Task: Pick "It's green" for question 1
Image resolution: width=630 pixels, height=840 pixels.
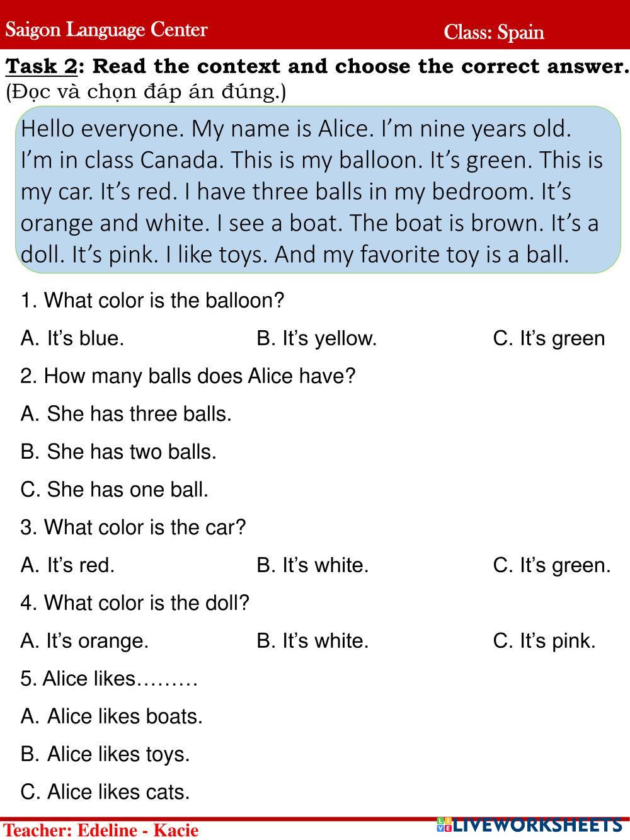Action: (x=549, y=338)
